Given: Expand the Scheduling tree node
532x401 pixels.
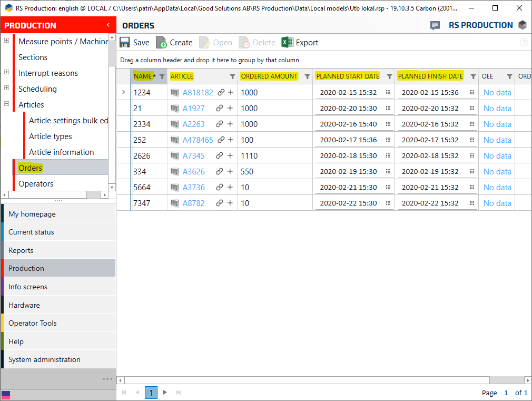Looking at the screenshot, I should click(x=6, y=89).
